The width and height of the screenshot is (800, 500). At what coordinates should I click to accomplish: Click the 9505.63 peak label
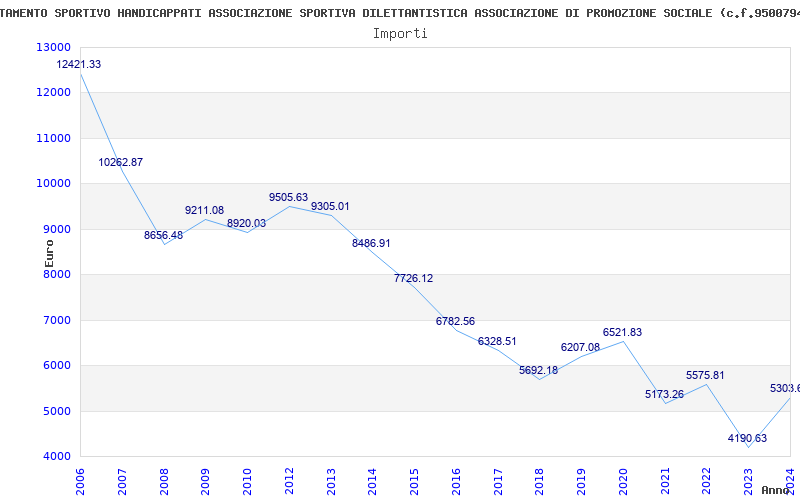click(289, 197)
